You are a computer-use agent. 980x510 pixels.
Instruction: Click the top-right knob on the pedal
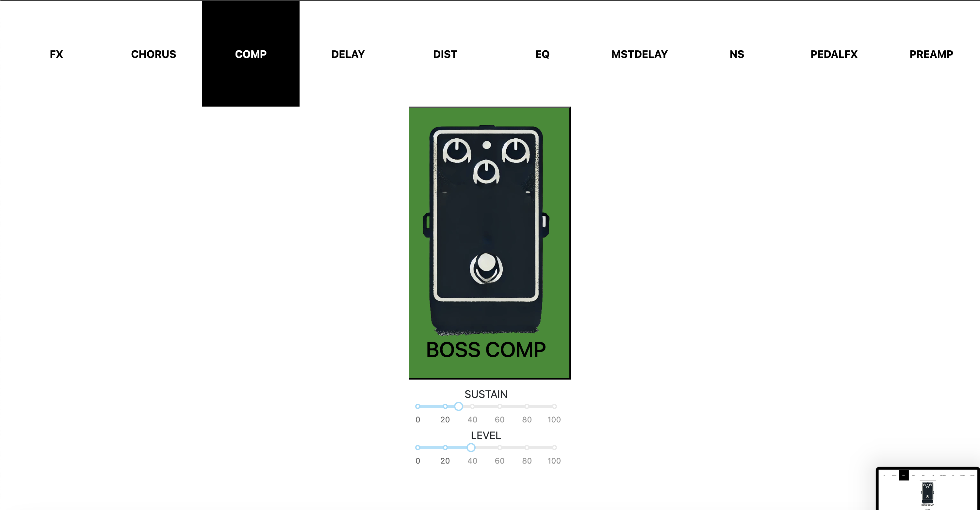[x=516, y=151]
